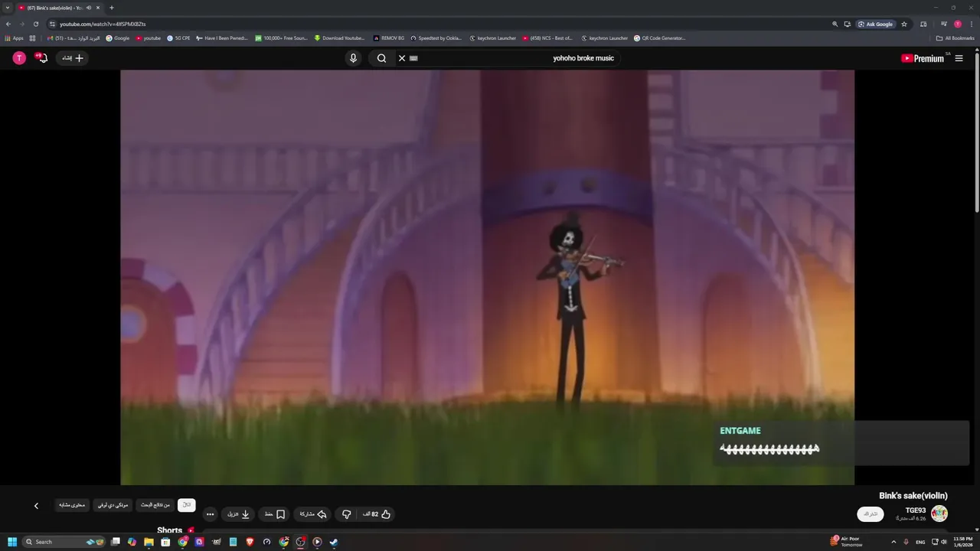The width and height of the screenshot is (980, 551).
Task: Open the Air: Poor weather widget
Action: coord(846,542)
